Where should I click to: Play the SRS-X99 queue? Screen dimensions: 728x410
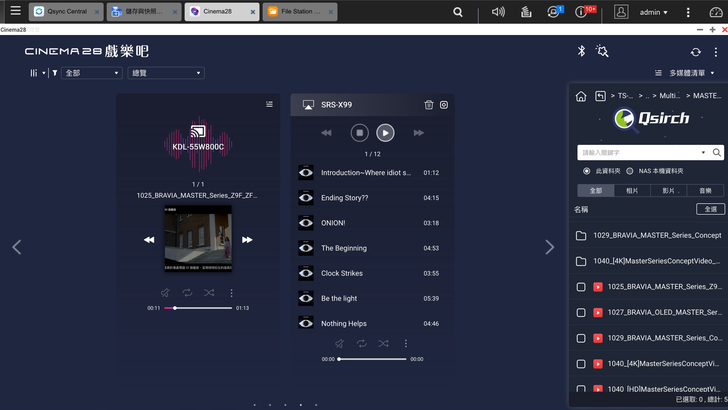tap(385, 133)
